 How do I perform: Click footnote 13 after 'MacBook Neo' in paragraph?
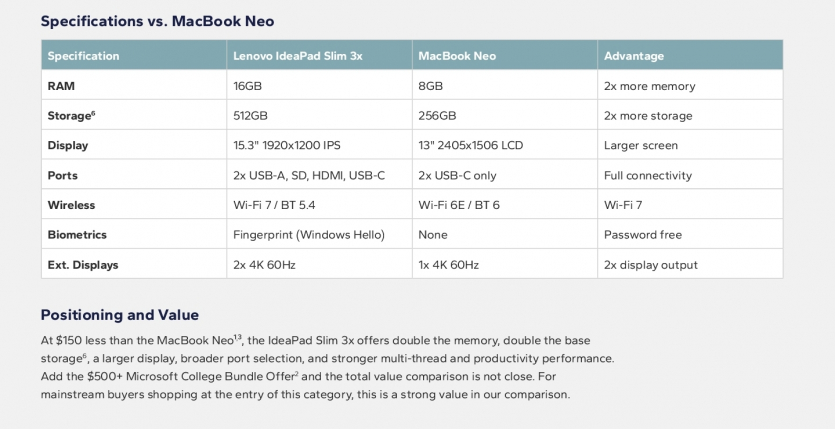[x=238, y=336]
